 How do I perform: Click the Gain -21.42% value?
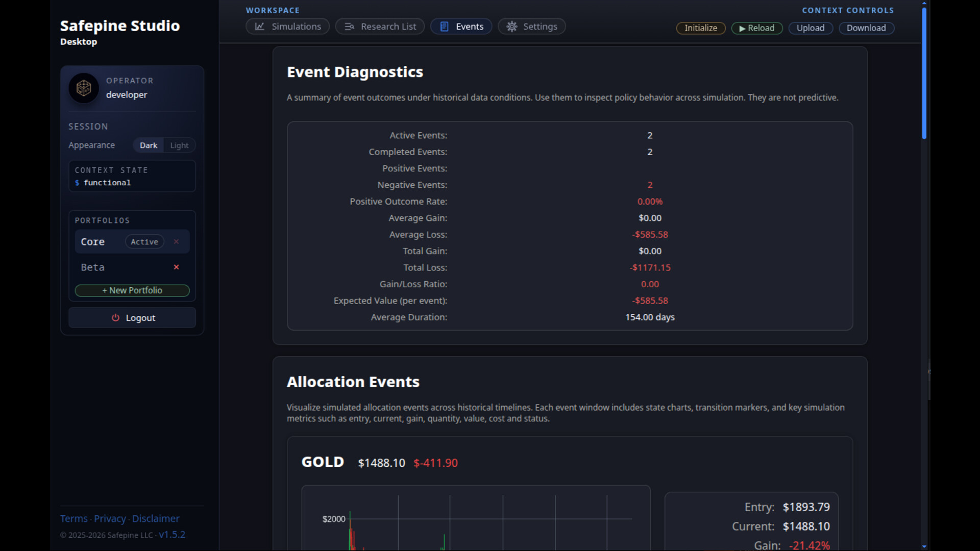tap(810, 545)
